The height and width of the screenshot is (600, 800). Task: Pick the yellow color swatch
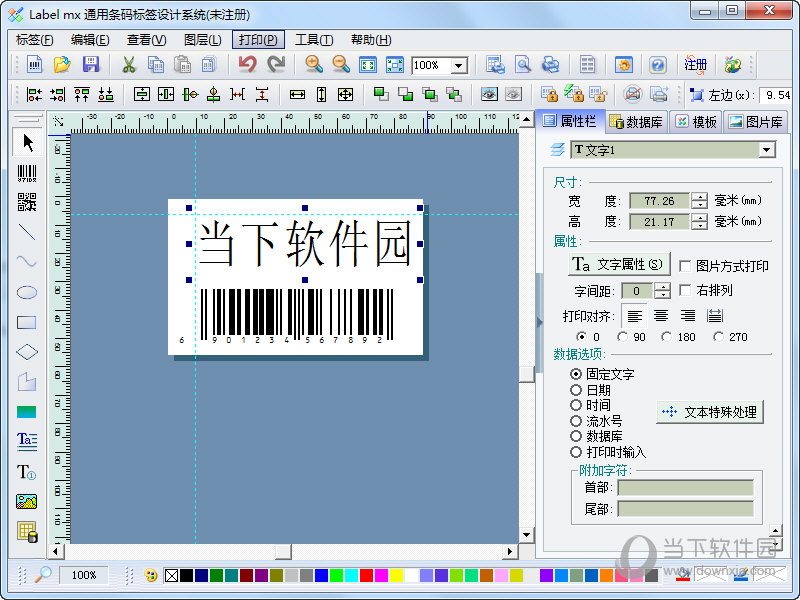(x=396, y=576)
